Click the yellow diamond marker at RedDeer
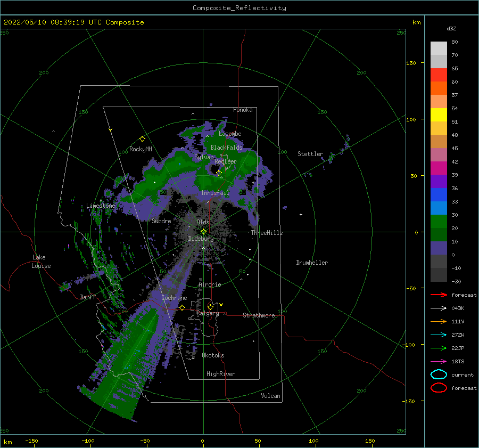This screenshot has width=479, height=448. 219,173
